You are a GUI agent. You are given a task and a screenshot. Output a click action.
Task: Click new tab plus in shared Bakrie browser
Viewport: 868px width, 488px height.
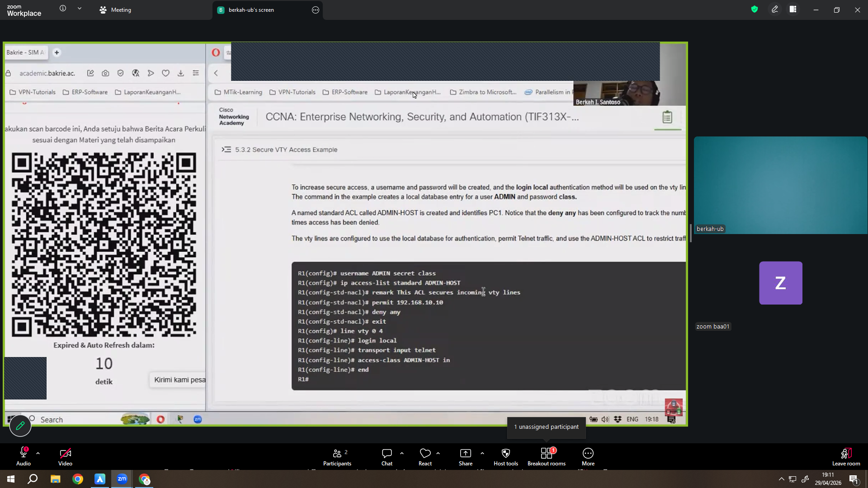click(57, 52)
